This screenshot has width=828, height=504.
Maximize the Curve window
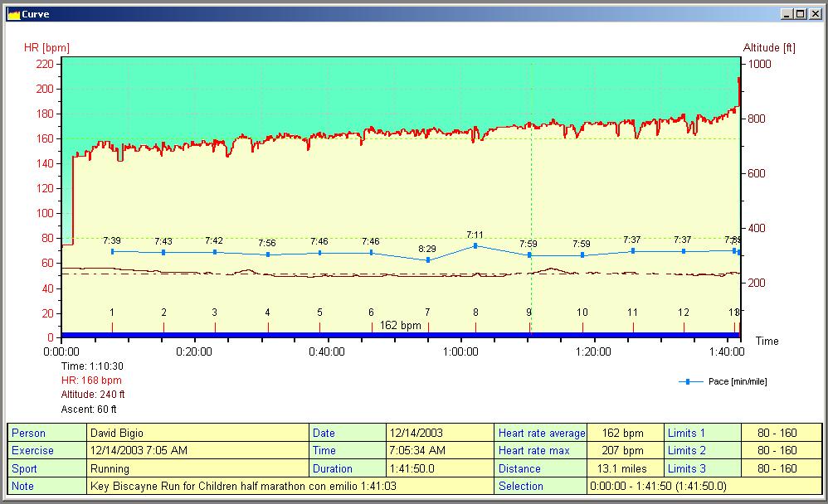coord(800,13)
